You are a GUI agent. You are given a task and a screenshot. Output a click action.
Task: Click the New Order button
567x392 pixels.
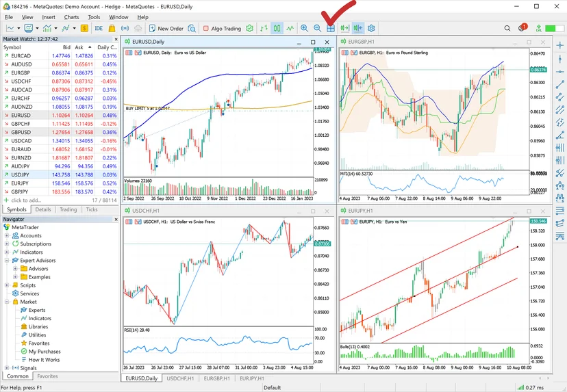166,28
